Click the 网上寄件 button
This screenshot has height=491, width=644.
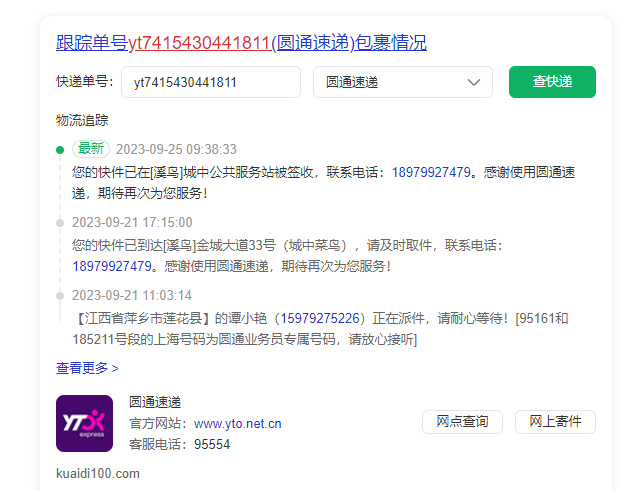555,422
